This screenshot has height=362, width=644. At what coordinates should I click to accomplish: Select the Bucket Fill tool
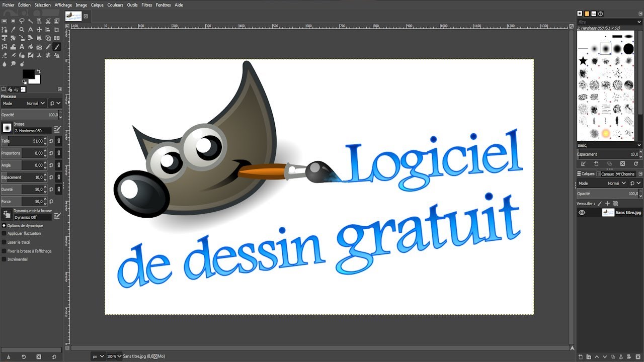pos(31,47)
